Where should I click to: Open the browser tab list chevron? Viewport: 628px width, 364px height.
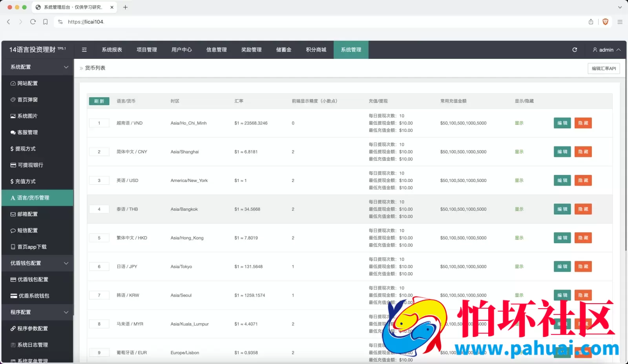coord(620,7)
